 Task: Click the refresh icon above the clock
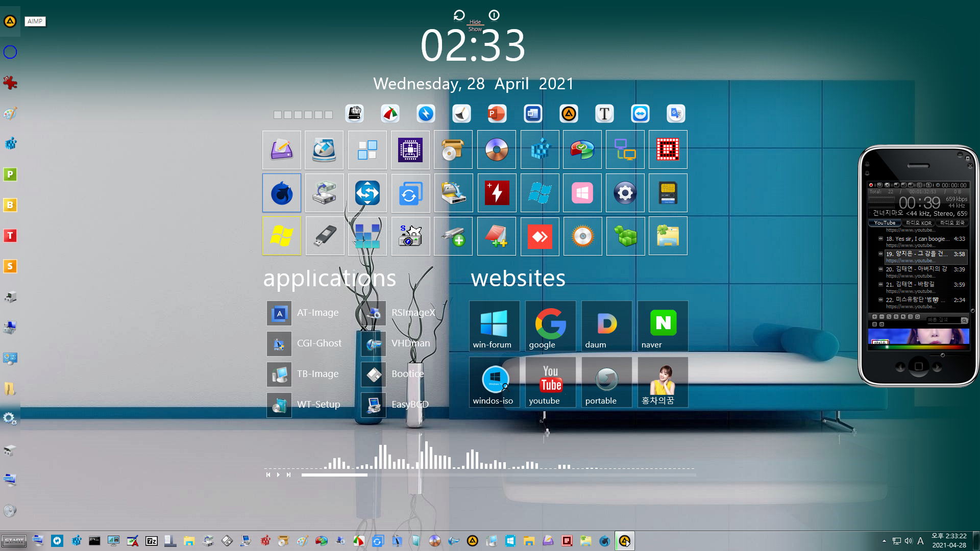[x=459, y=15]
